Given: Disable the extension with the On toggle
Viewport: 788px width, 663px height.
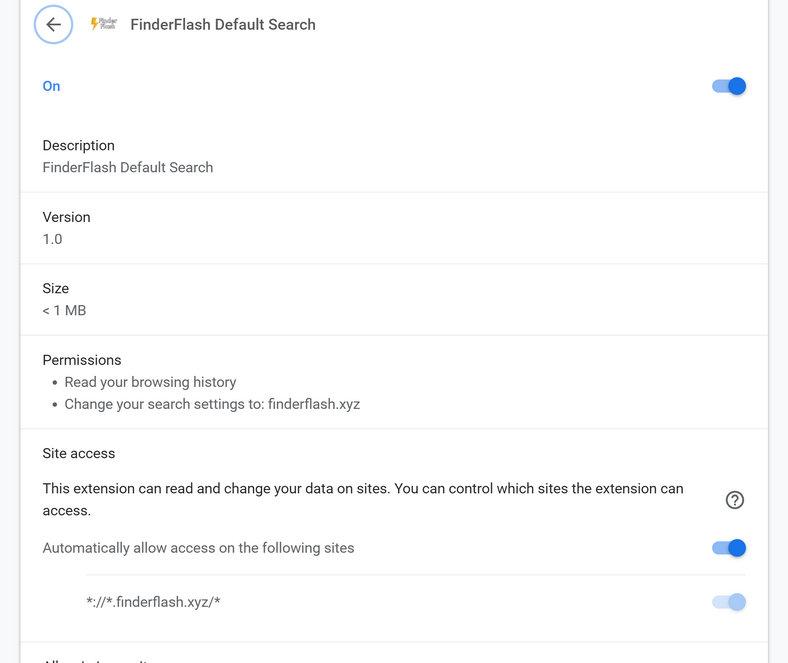Looking at the screenshot, I should click(x=729, y=86).
